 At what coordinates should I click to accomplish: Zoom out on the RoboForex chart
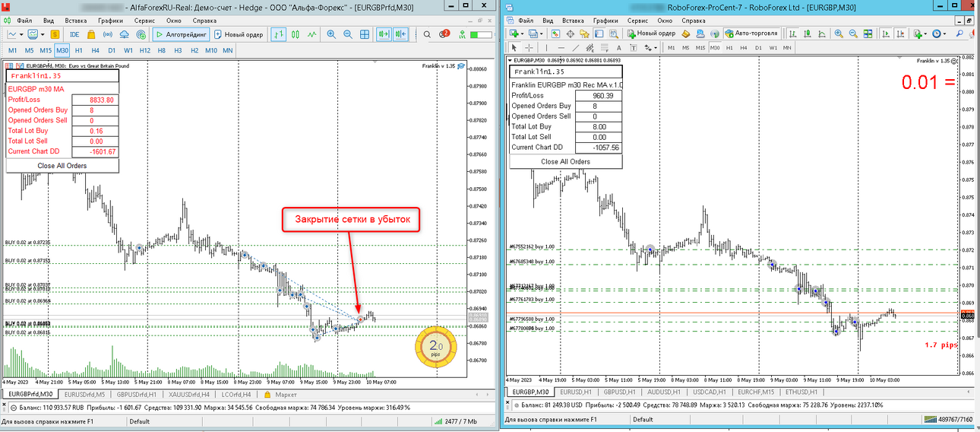(853, 33)
